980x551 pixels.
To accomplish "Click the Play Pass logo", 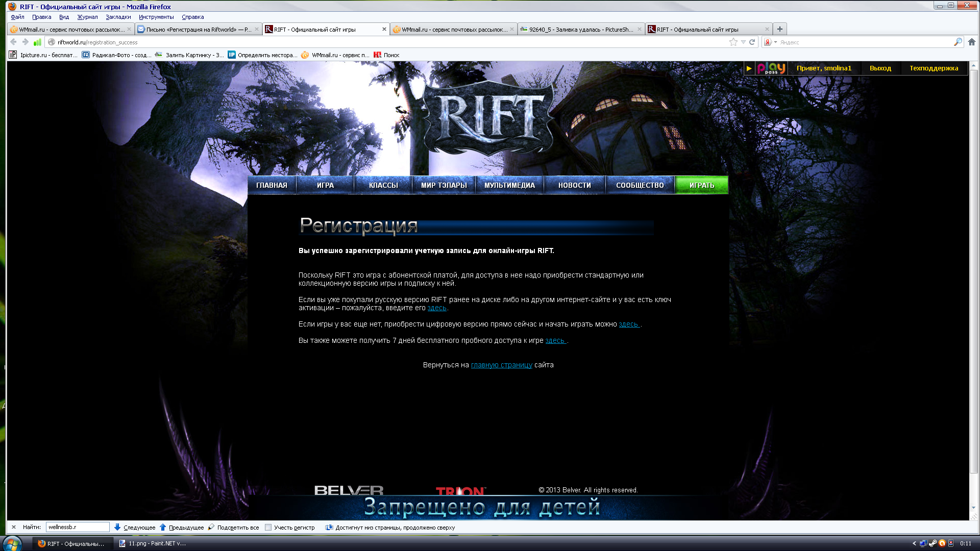I will click(x=771, y=68).
